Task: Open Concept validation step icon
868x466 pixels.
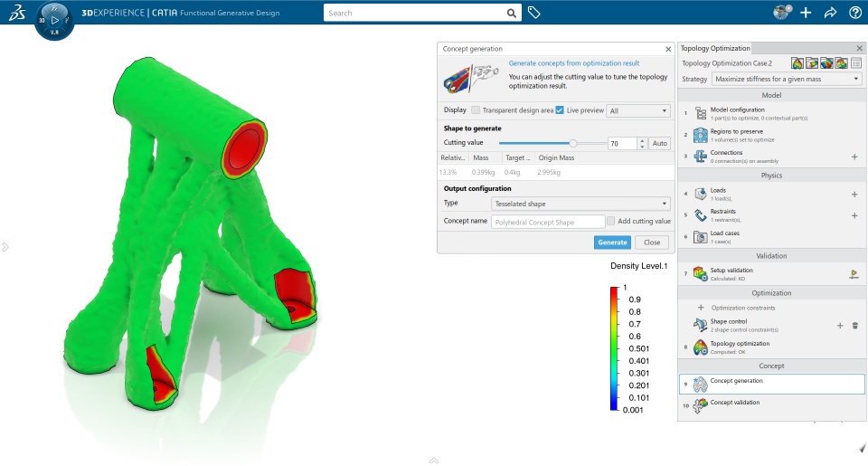Action: (x=700, y=405)
